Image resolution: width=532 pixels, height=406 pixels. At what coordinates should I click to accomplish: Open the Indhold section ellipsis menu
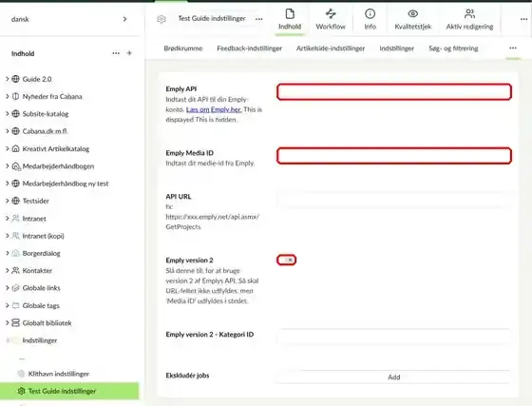(x=116, y=53)
